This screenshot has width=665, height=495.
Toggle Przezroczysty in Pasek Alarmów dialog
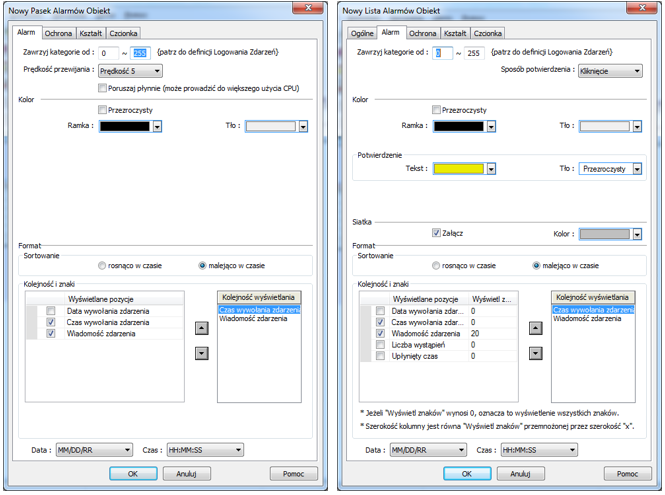pos(102,110)
